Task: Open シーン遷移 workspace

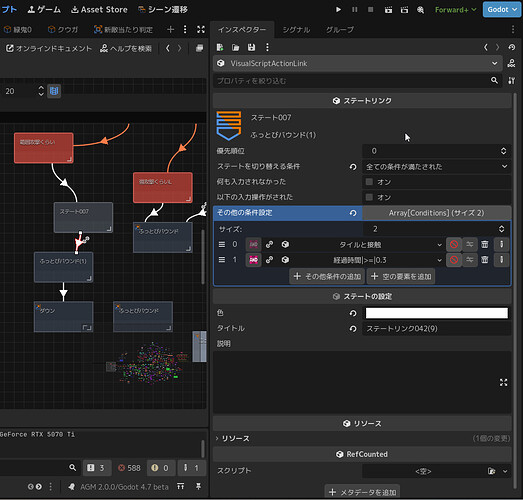Action: pos(163,10)
